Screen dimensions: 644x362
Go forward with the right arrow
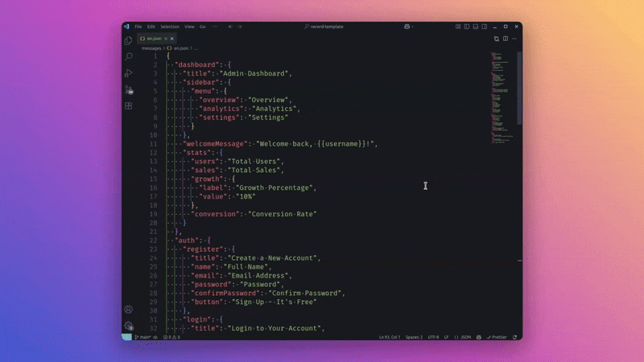tap(240, 27)
